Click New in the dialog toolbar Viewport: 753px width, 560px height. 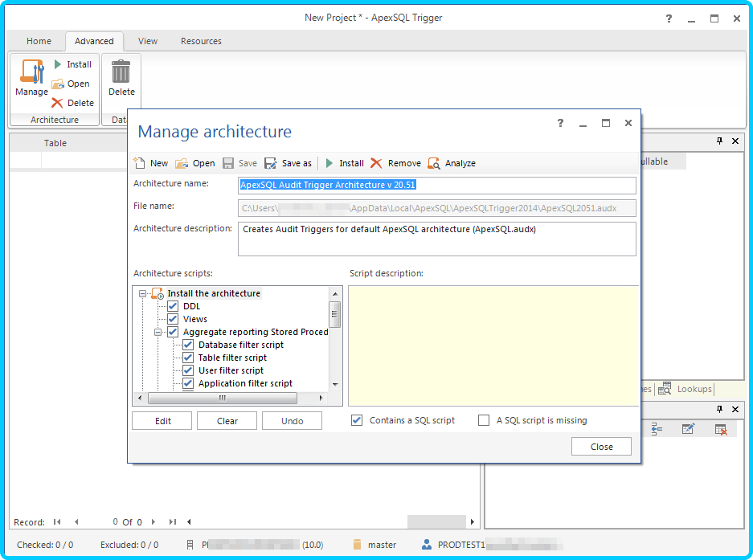pyautogui.click(x=151, y=163)
